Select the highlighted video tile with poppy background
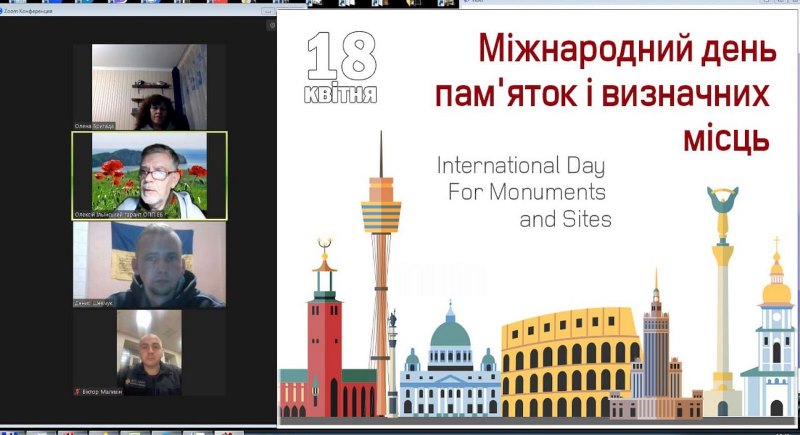The width and height of the screenshot is (800, 435). click(x=149, y=175)
